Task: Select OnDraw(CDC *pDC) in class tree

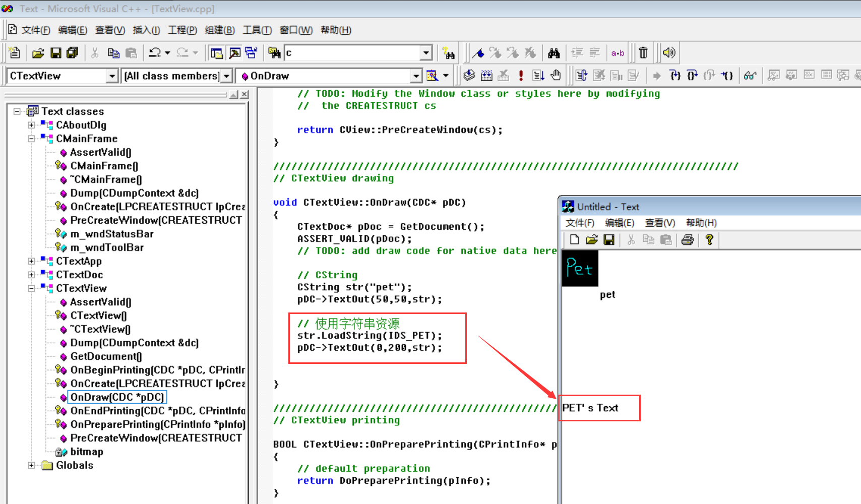Action: (117, 397)
